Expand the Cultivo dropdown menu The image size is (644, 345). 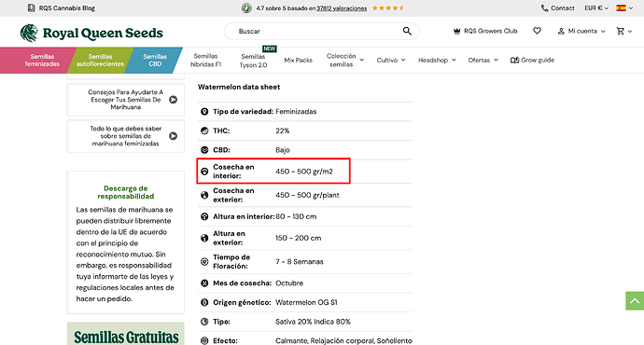pyautogui.click(x=391, y=61)
